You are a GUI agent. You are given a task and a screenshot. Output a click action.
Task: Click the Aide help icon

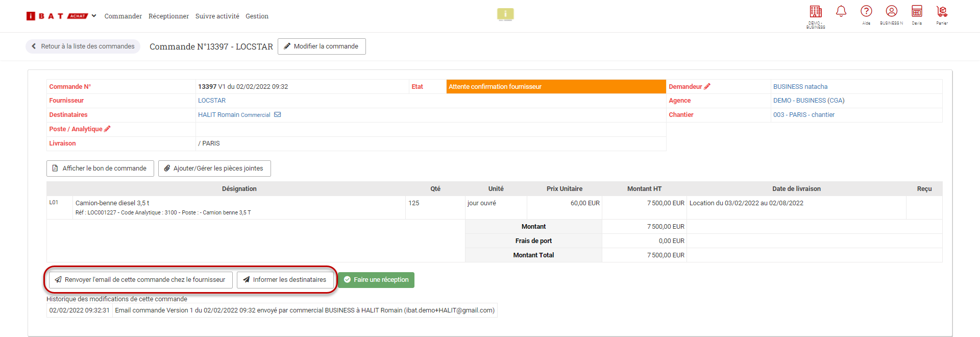(866, 11)
